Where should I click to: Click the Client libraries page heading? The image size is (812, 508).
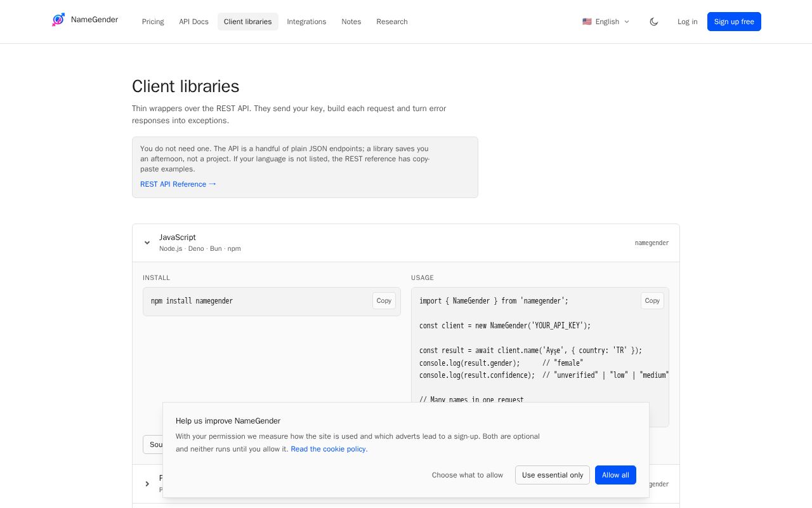pyautogui.click(x=185, y=86)
